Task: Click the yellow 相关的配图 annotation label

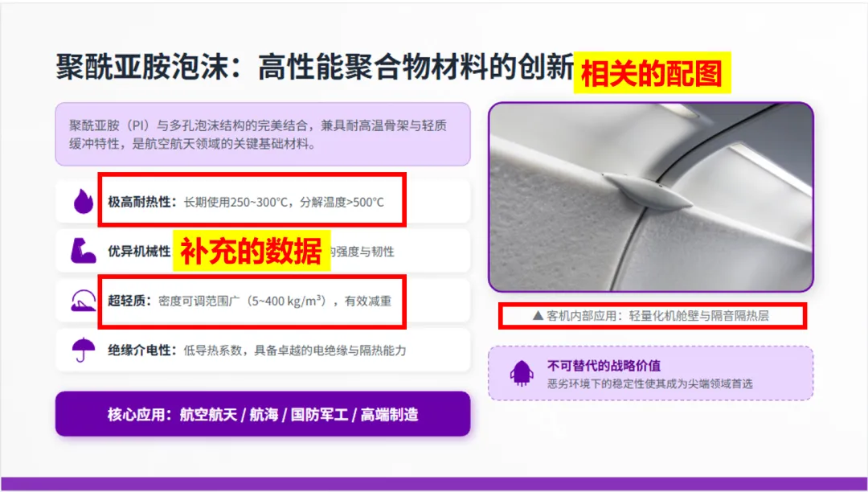Action: pos(652,72)
